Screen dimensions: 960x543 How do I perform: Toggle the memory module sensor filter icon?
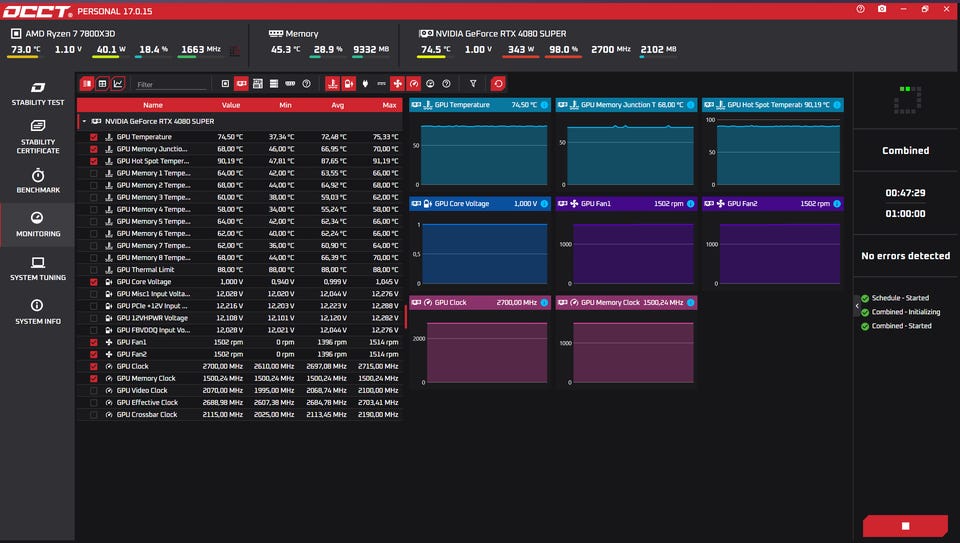tap(290, 84)
